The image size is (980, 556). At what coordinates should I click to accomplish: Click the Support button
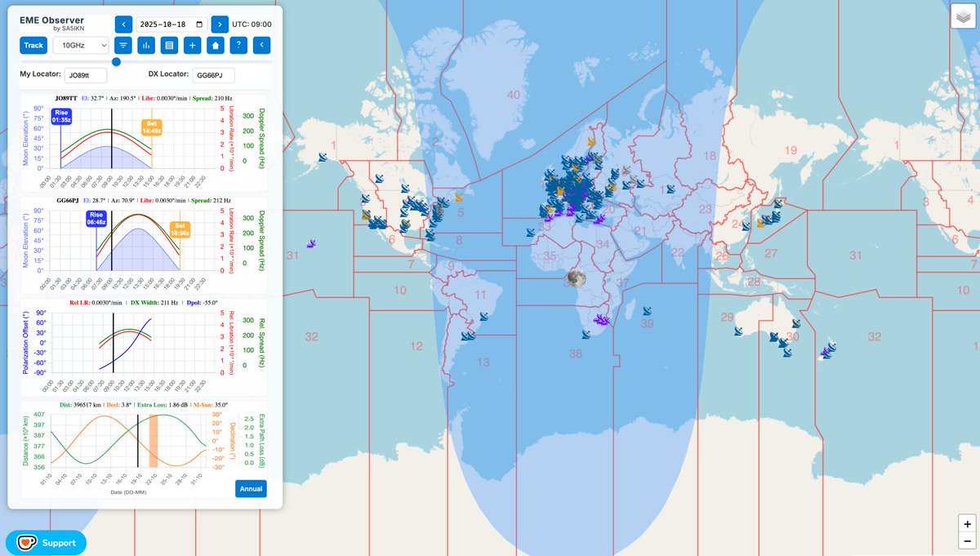click(x=45, y=542)
